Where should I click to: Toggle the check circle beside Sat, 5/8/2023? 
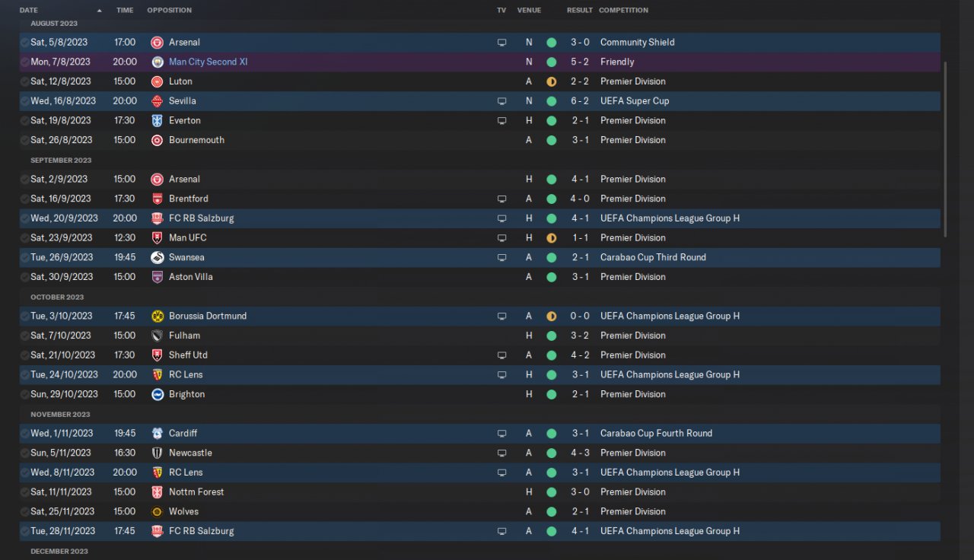[25, 43]
